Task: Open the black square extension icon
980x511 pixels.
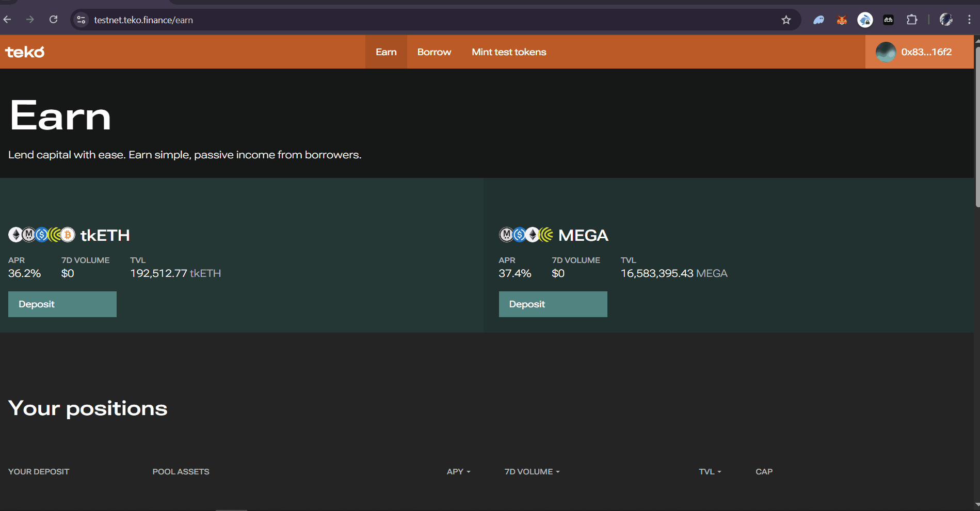Action: pyautogui.click(x=888, y=20)
